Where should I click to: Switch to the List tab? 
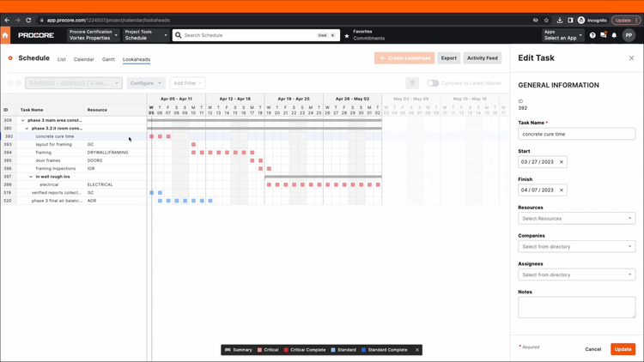pyautogui.click(x=61, y=59)
